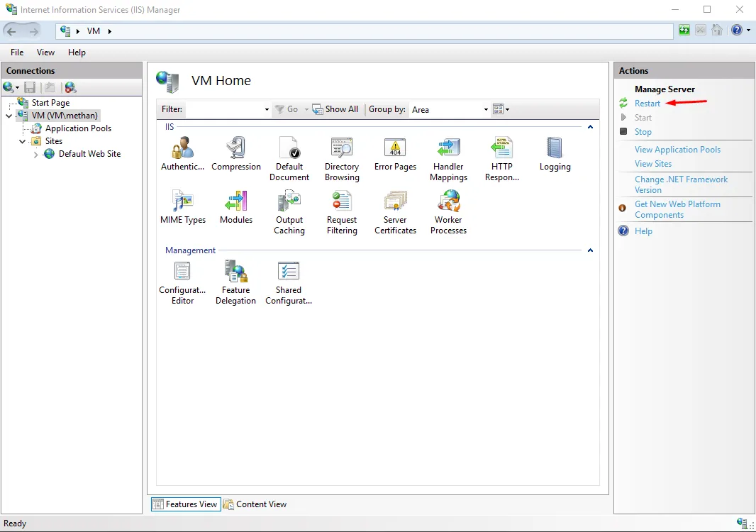Open the Logging feature icon
756x532 pixels.
point(555,149)
